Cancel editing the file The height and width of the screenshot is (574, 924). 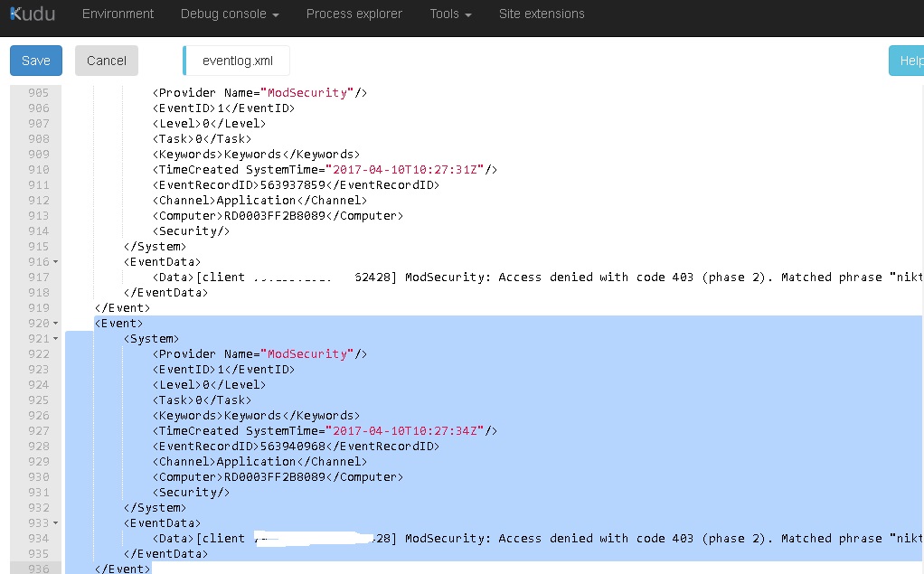[x=107, y=61]
